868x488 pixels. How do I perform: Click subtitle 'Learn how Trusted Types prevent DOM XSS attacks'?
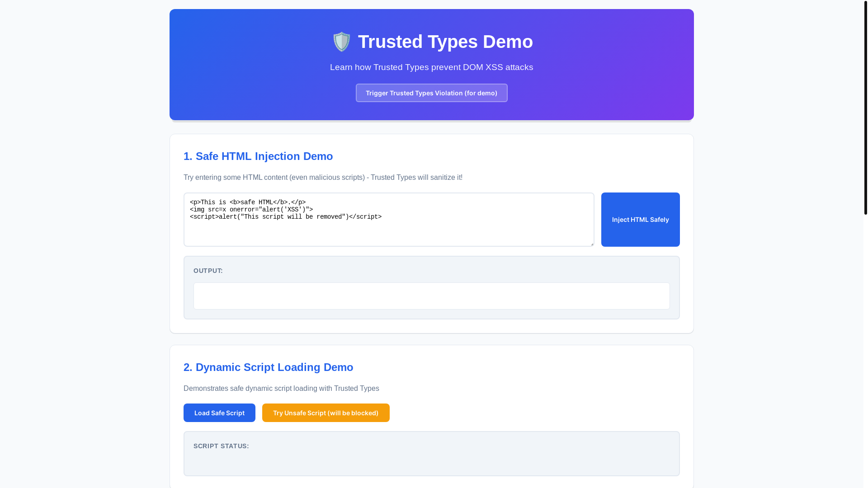(431, 67)
